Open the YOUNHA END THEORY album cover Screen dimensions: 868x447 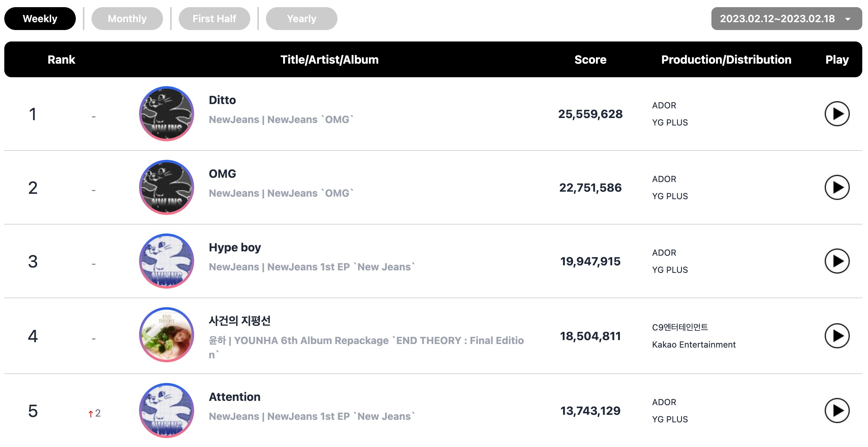[x=167, y=335]
